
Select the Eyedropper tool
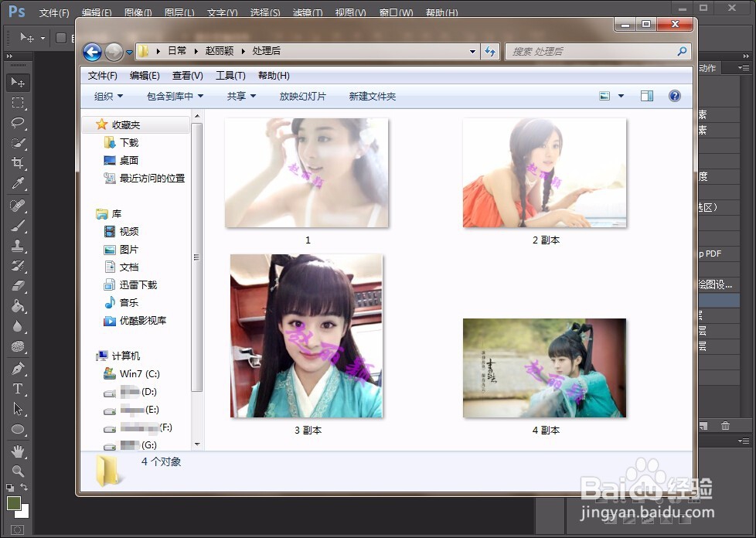click(x=18, y=182)
